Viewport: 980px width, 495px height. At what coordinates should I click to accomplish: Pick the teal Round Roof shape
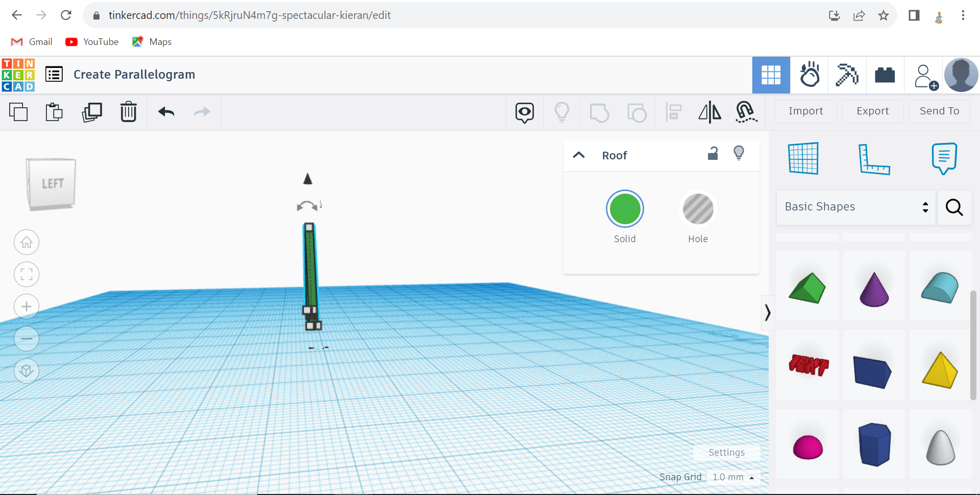[x=940, y=286]
